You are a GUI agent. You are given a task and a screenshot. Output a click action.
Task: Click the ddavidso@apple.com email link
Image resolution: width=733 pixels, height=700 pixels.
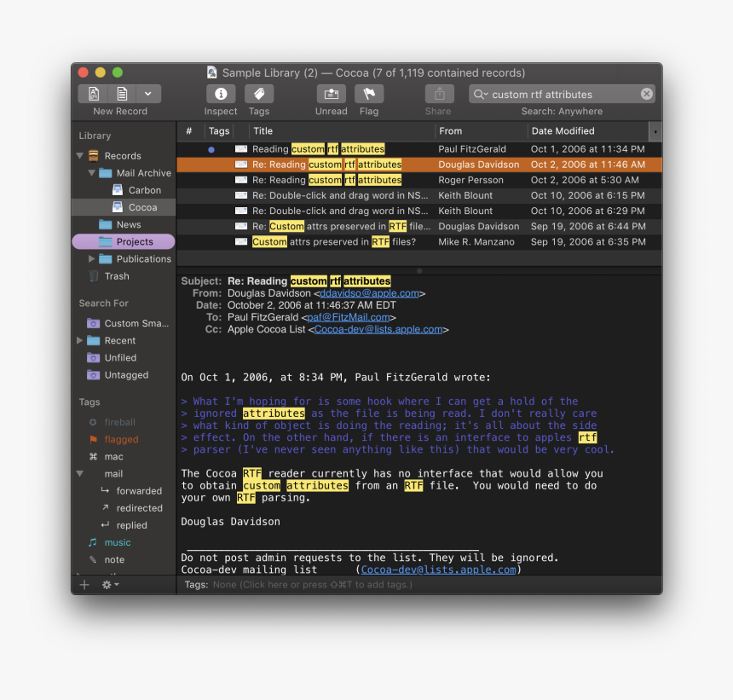coord(369,293)
